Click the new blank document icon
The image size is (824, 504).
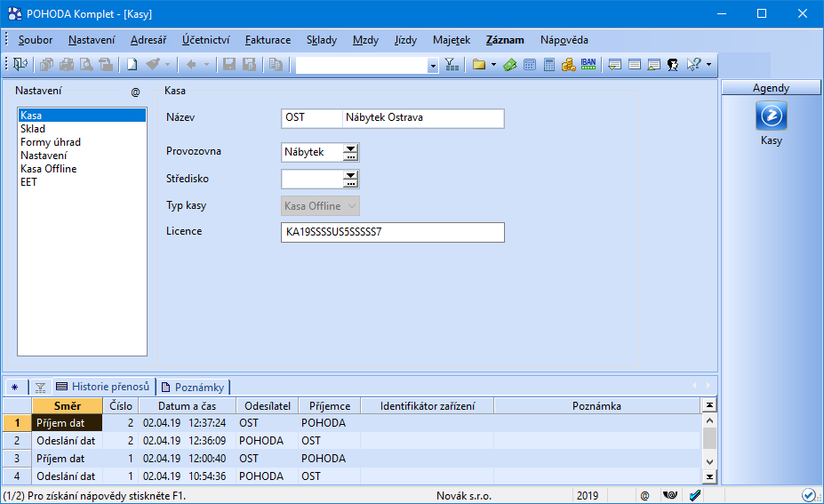click(132, 65)
